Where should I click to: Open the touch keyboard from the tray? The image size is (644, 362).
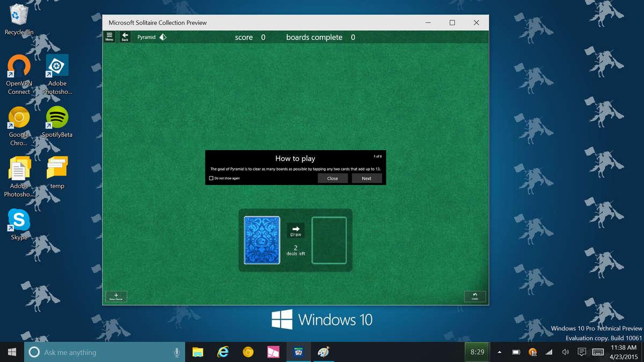(597, 352)
